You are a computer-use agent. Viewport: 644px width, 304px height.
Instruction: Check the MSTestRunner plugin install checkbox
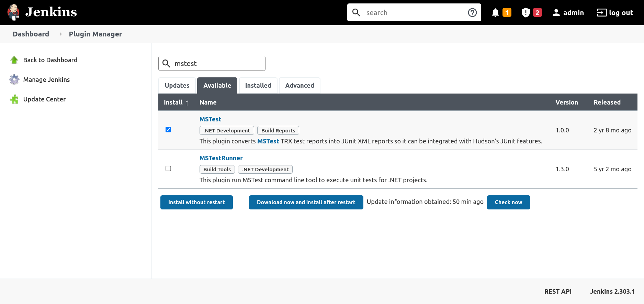(x=168, y=169)
